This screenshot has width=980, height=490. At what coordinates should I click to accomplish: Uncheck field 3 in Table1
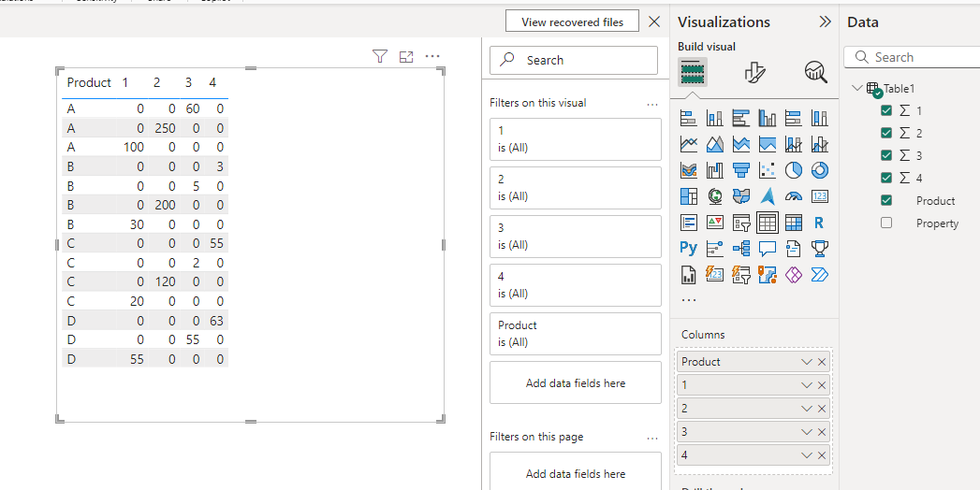click(886, 155)
